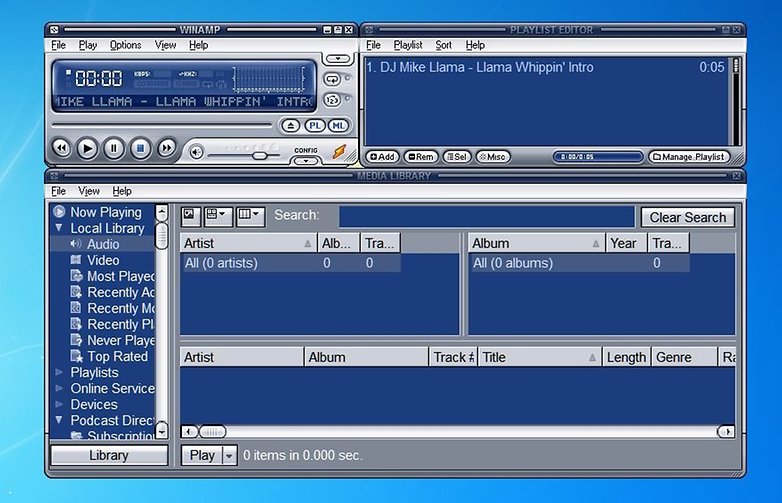Image resolution: width=782 pixels, height=503 pixels.
Task: Open Playlist Editor File menu
Action: coord(373,45)
